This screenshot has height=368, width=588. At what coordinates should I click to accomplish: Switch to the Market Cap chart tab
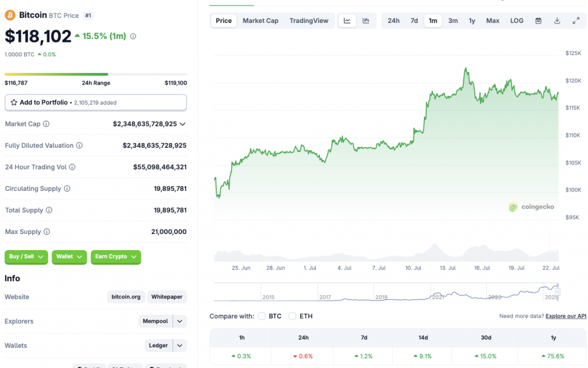click(260, 20)
